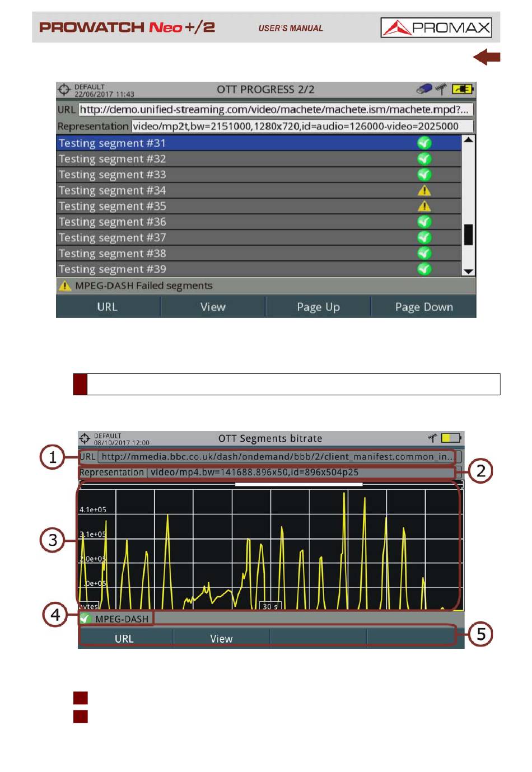Click DEFAULT 22/06/2017 11:43 timestamp
Viewport: 532px width, 772px height.
click(104, 91)
